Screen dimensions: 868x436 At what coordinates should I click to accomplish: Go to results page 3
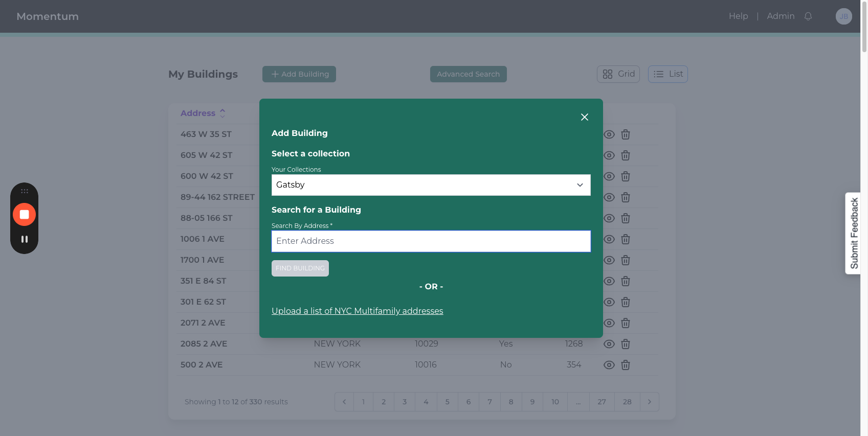point(405,402)
